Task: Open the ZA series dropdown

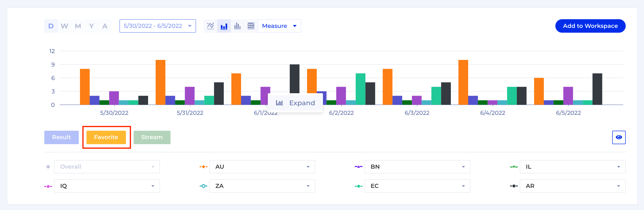Action: [x=262, y=186]
